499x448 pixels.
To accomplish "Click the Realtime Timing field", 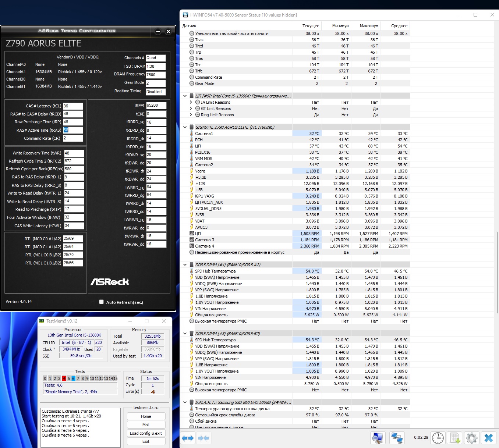I will point(156,92).
